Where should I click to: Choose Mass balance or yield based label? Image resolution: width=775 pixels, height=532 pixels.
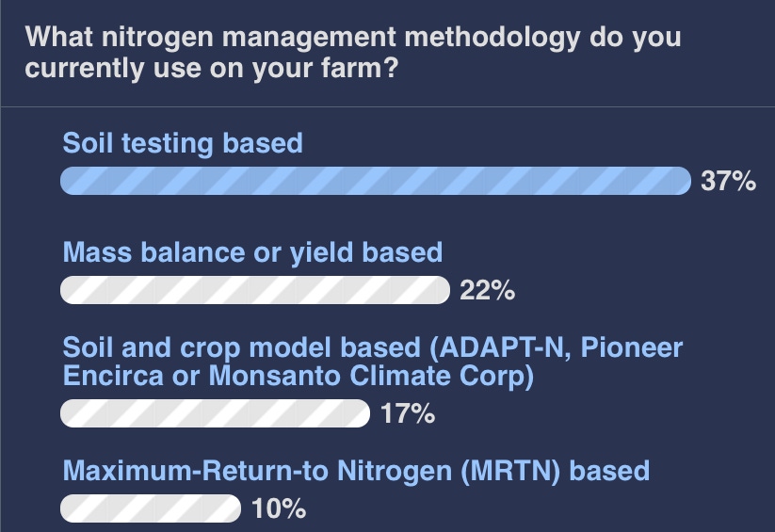pos(252,252)
